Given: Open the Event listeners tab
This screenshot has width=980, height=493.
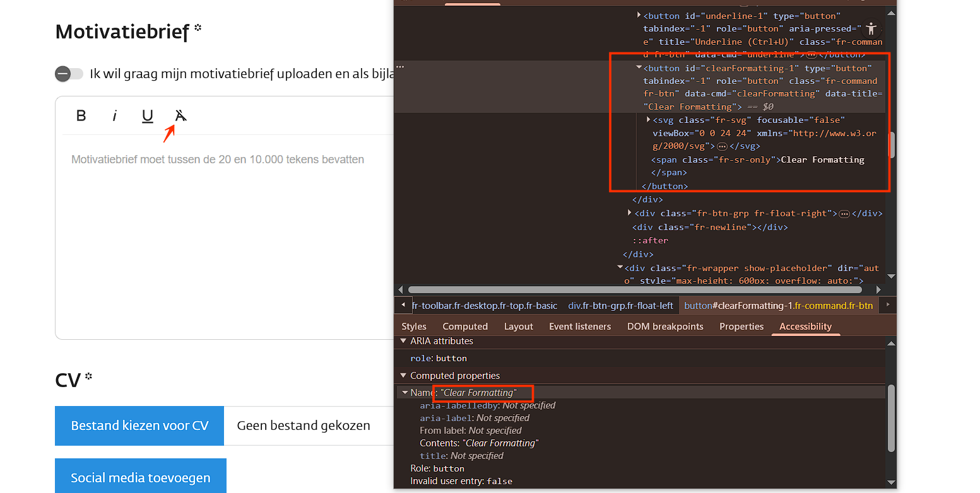Looking at the screenshot, I should (x=579, y=327).
